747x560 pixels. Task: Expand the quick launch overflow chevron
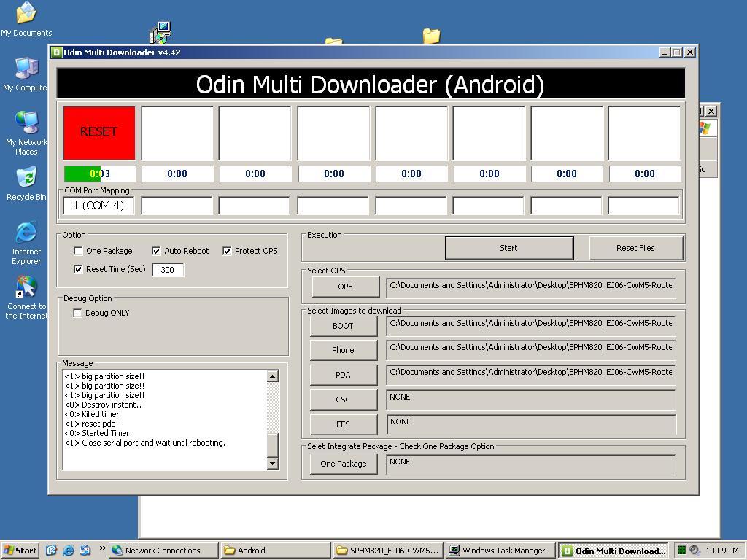pyautogui.click(x=102, y=548)
